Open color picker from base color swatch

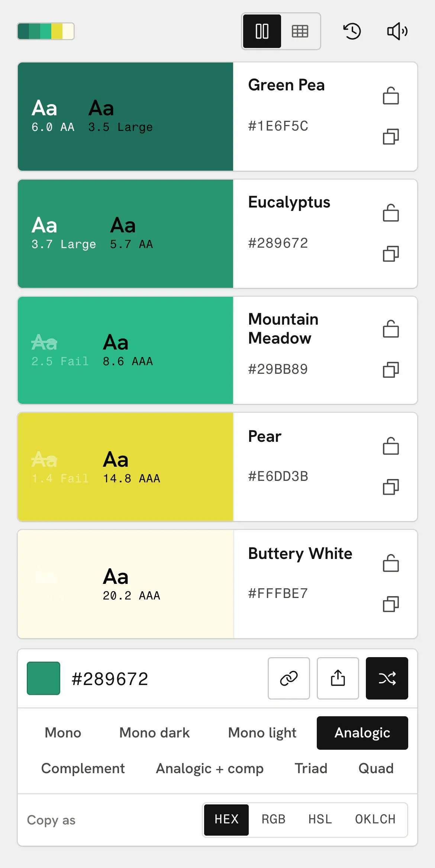pos(43,678)
